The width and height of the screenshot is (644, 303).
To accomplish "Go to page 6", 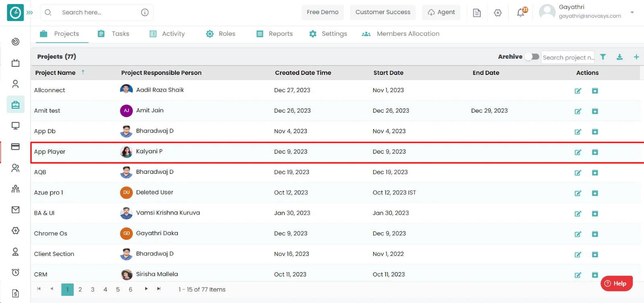I will (x=130, y=290).
